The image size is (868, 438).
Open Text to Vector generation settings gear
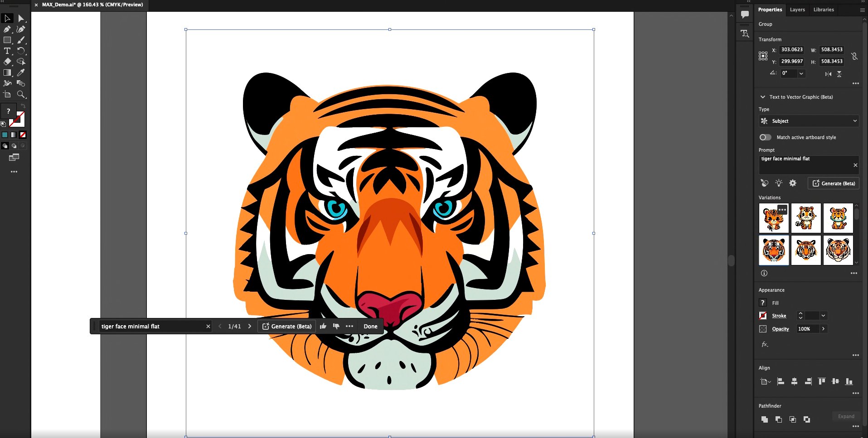(x=793, y=183)
